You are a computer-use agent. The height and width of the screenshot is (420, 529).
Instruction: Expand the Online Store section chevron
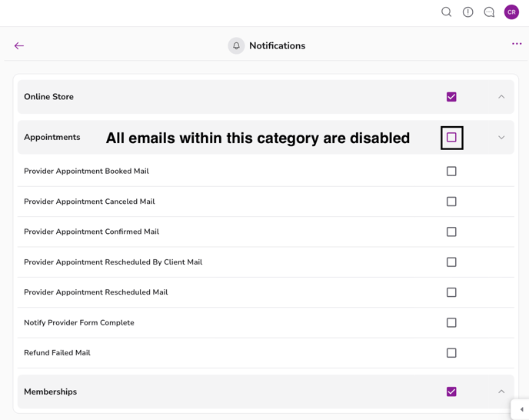click(x=501, y=97)
